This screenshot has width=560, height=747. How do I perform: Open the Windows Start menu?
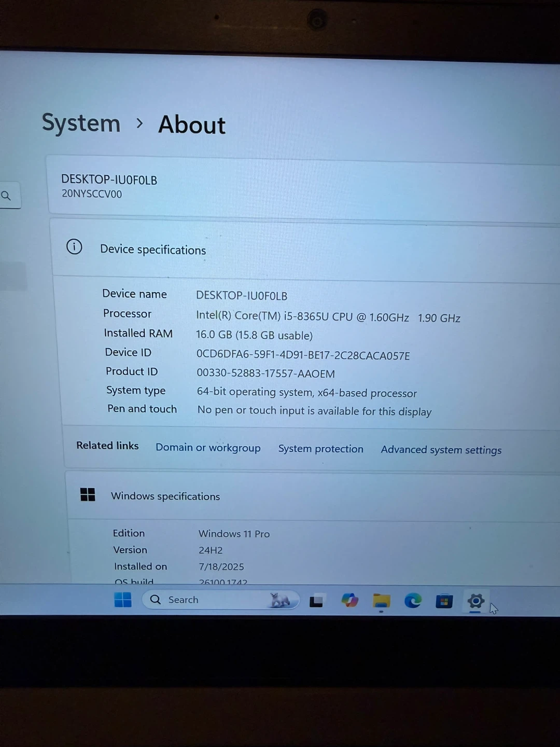(123, 600)
